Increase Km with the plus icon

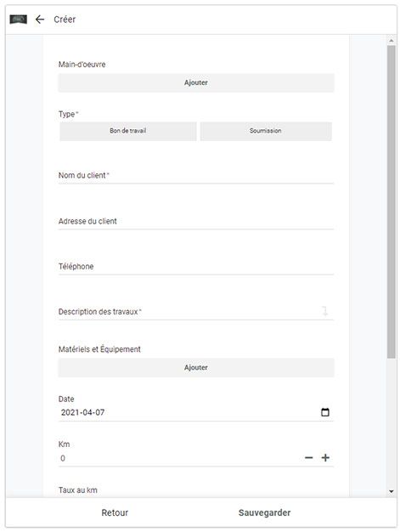click(x=325, y=458)
